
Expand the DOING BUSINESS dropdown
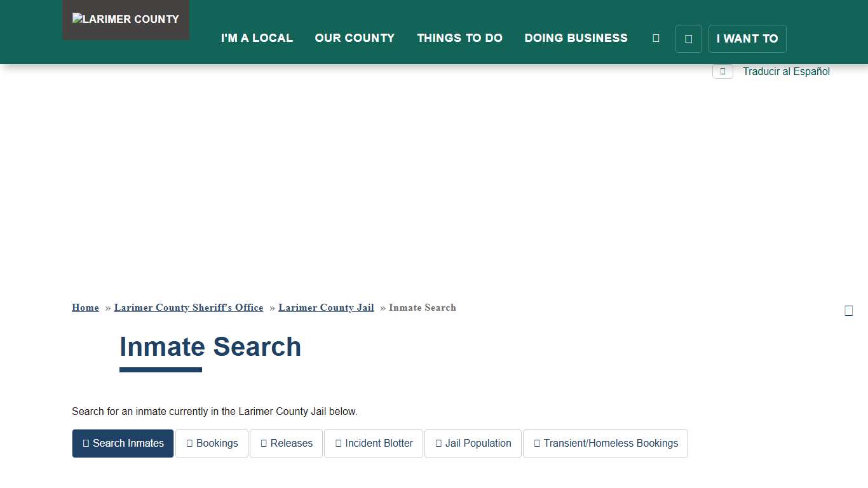576,38
